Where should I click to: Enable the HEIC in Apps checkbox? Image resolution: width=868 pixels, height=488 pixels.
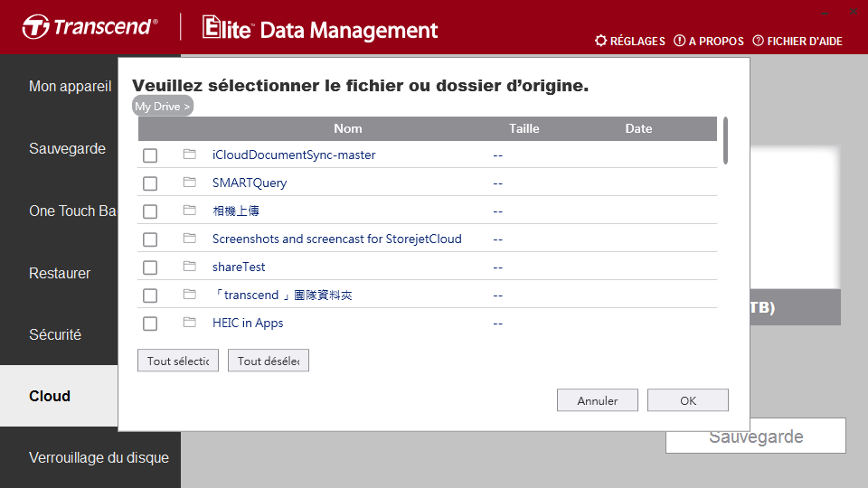click(150, 324)
